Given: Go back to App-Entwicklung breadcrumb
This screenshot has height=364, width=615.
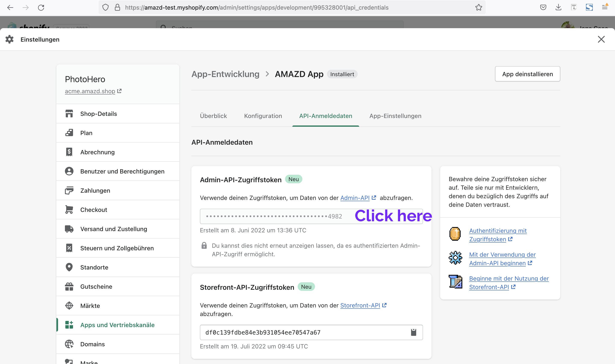Looking at the screenshot, I should pyautogui.click(x=225, y=74).
